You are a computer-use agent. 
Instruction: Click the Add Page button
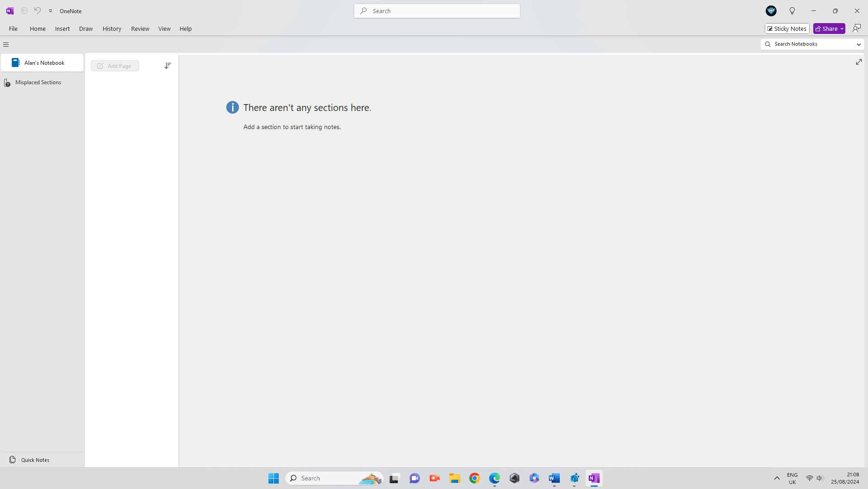click(115, 66)
